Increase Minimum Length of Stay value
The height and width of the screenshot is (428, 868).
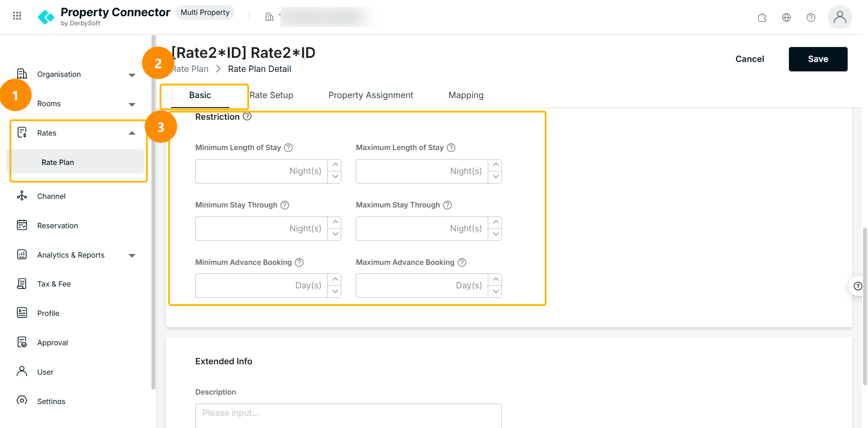pyautogui.click(x=335, y=165)
